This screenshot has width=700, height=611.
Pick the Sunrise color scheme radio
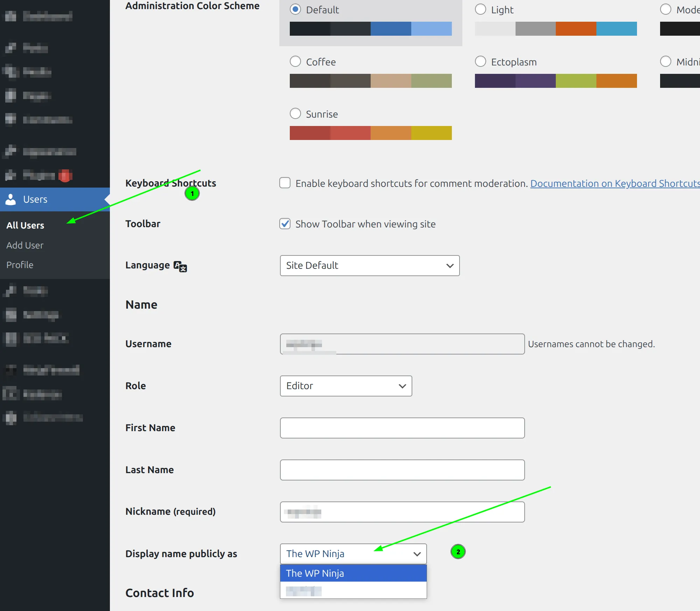(x=295, y=114)
